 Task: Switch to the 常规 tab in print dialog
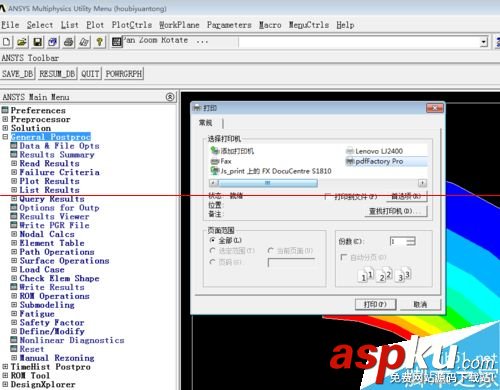(206, 123)
